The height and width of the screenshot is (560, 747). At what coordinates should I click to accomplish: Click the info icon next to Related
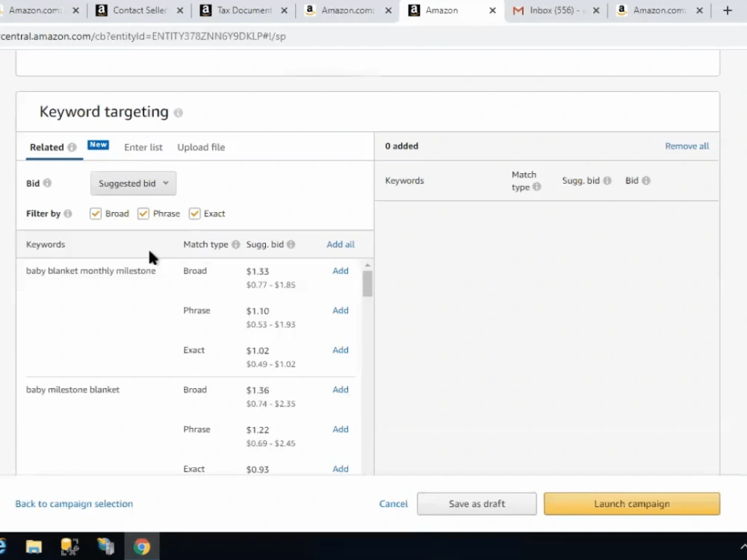point(72,147)
